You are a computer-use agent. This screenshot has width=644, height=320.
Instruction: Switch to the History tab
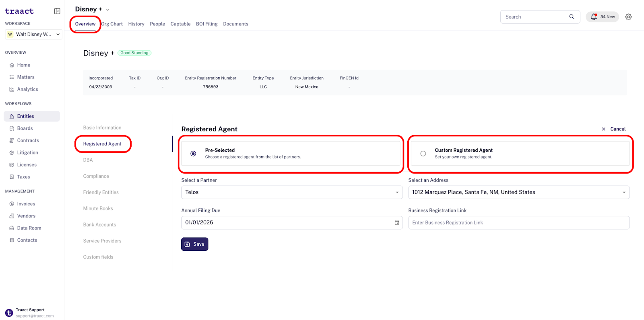pyautogui.click(x=136, y=24)
